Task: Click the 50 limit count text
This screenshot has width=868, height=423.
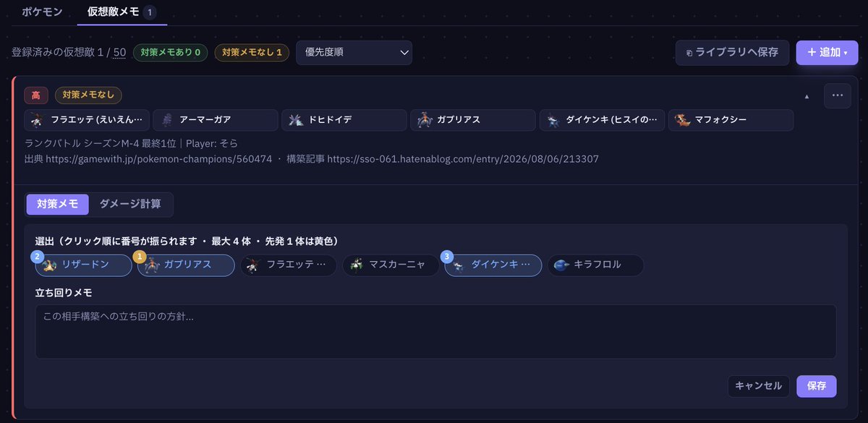Action: (119, 53)
